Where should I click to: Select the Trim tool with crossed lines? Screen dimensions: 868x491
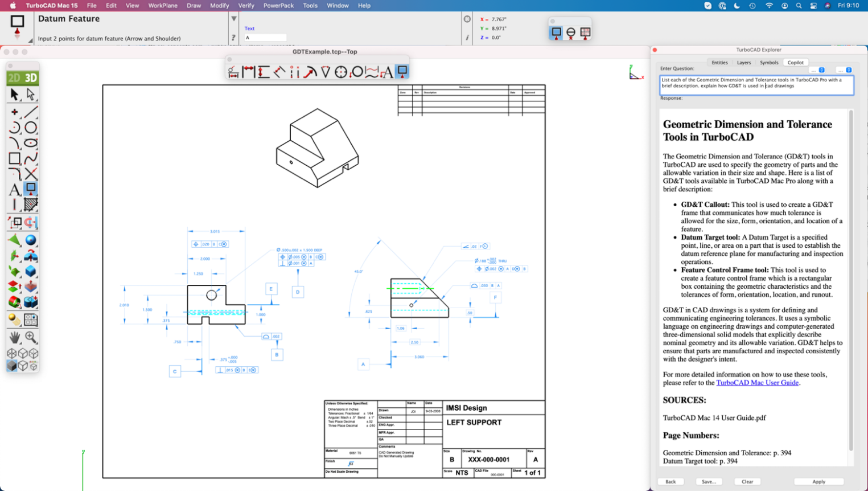tap(31, 174)
